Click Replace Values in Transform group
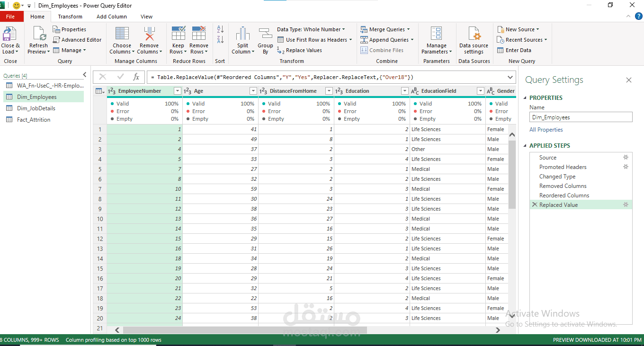The height and width of the screenshot is (346, 644). pos(299,50)
